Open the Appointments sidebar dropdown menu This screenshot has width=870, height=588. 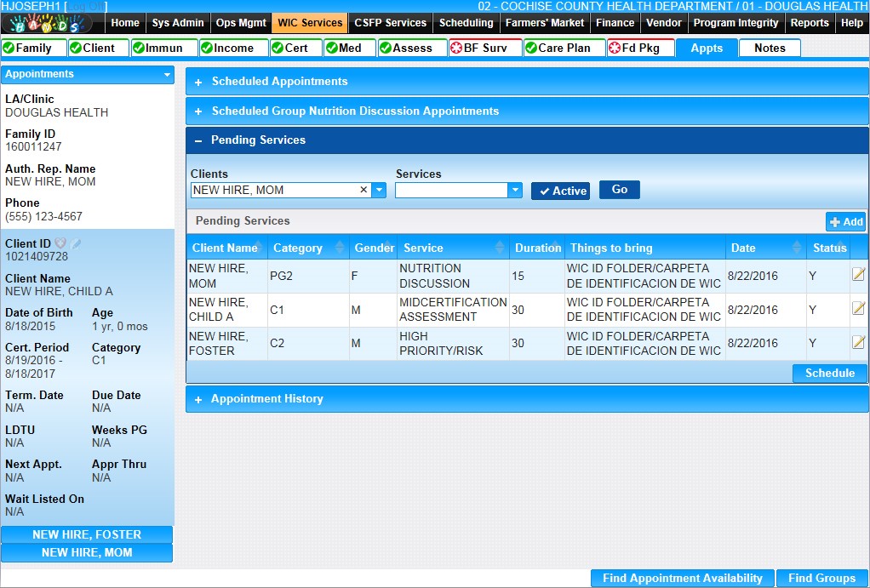pos(167,75)
